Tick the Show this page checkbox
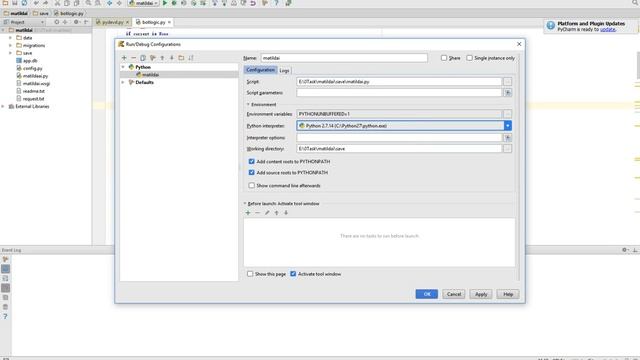The height and width of the screenshot is (360, 640). click(250, 274)
